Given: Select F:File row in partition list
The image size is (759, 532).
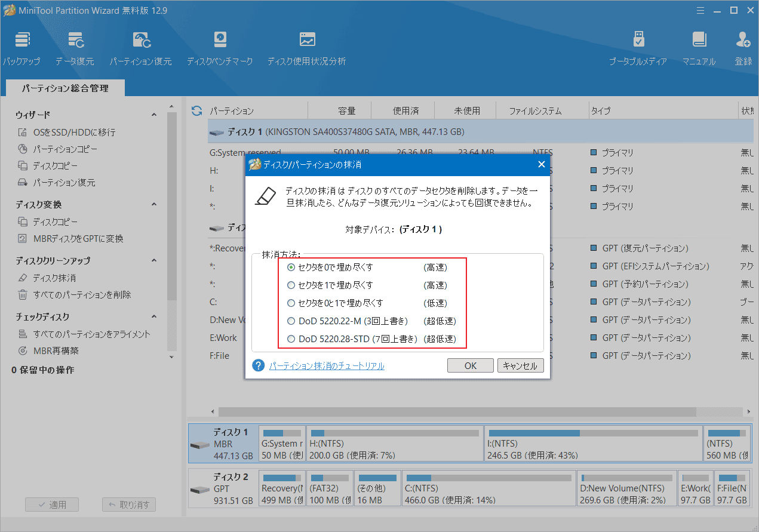Looking at the screenshot, I should 480,356.
